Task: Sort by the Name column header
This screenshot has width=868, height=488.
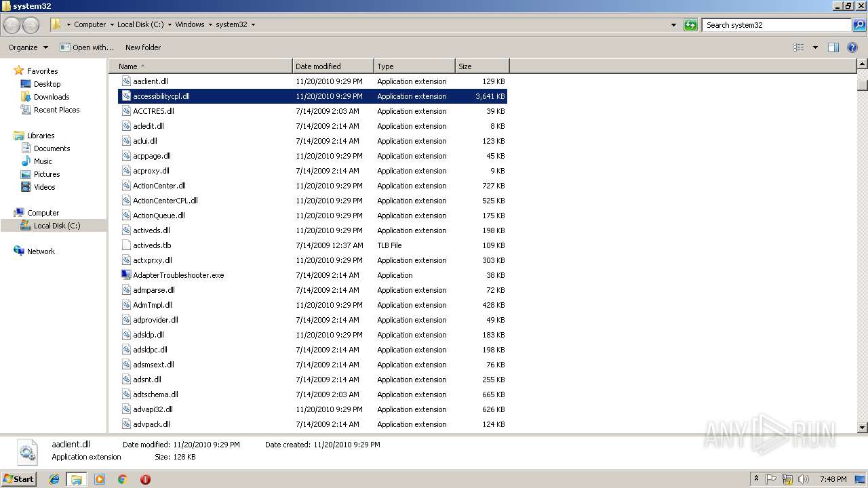Action: (x=201, y=66)
